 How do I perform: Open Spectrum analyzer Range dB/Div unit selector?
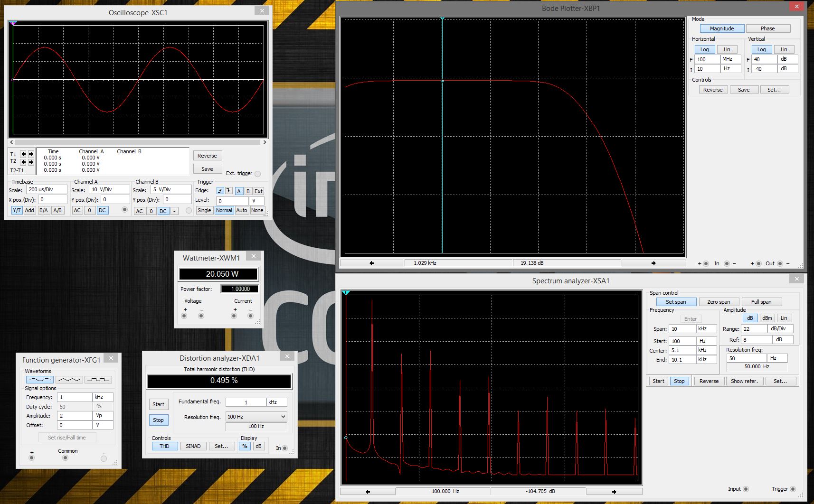[x=781, y=329]
